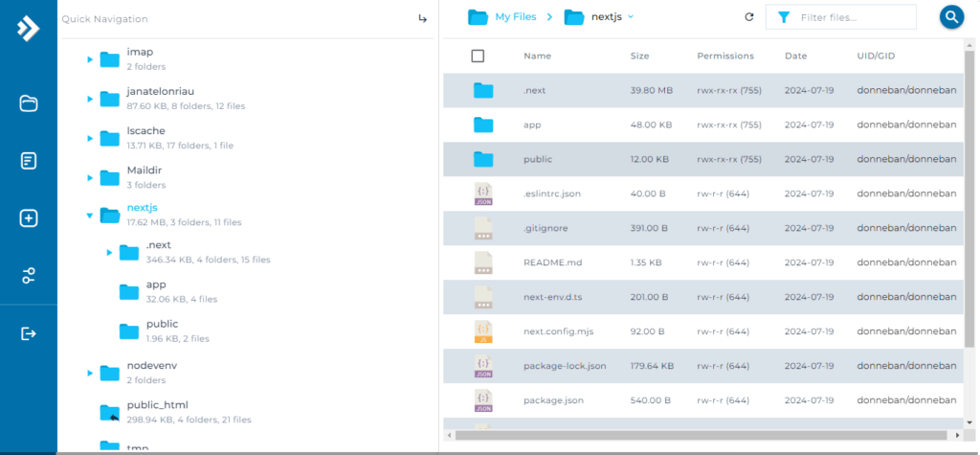Screen dimensions: 980x455
Task: Sort the file list by the Name column
Action: [538, 57]
